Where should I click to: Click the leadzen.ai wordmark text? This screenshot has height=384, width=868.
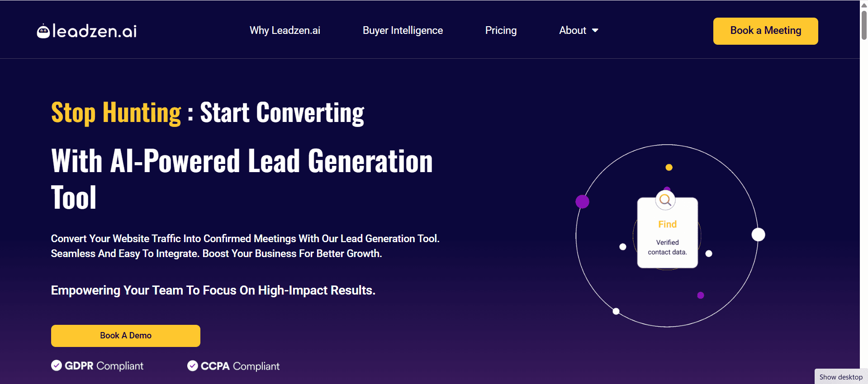pos(95,31)
